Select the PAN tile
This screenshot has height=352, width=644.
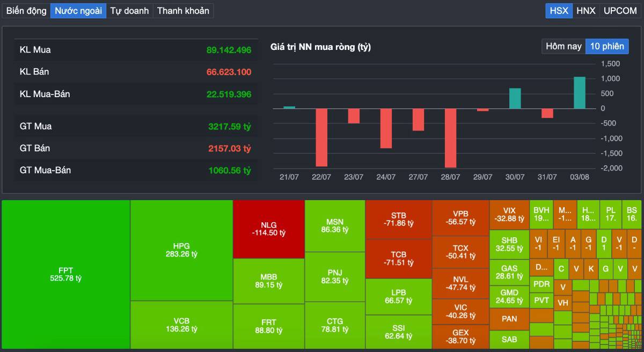[x=509, y=319]
